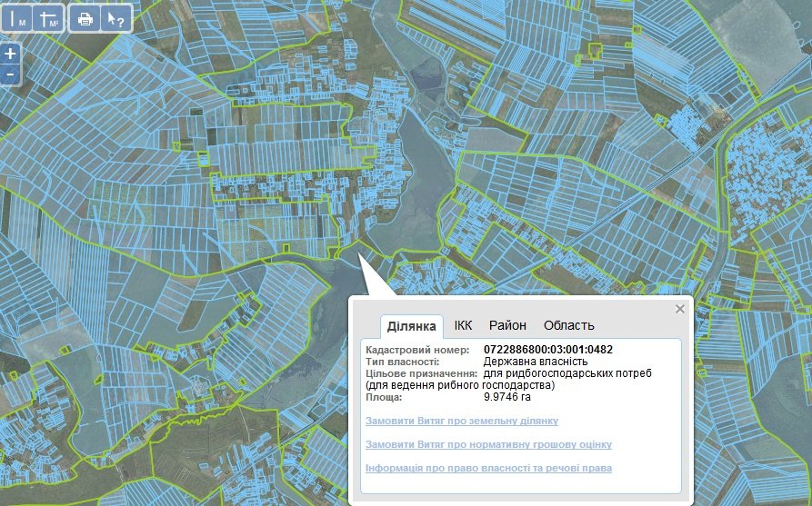
Task: Switch to the ІКК tab
Action: pos(463,325)
